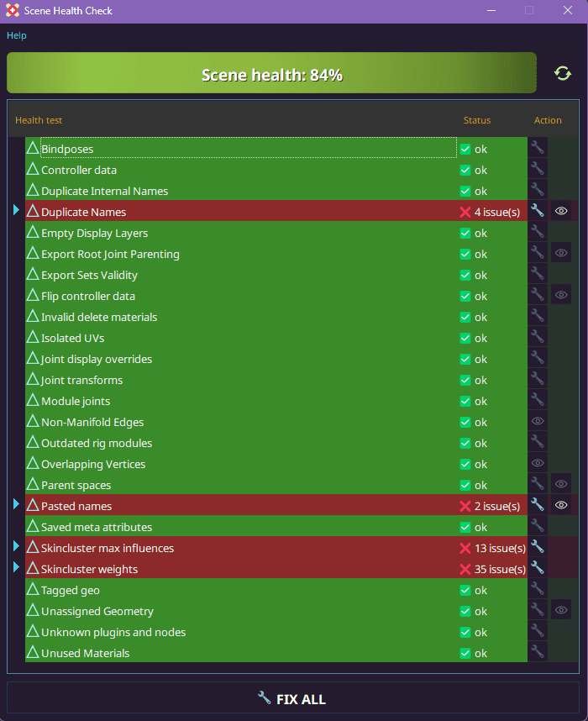The image size is (588, 721).
Task: Refresh the scene health check
Action: pyautogui.click(x=562, y=73)
